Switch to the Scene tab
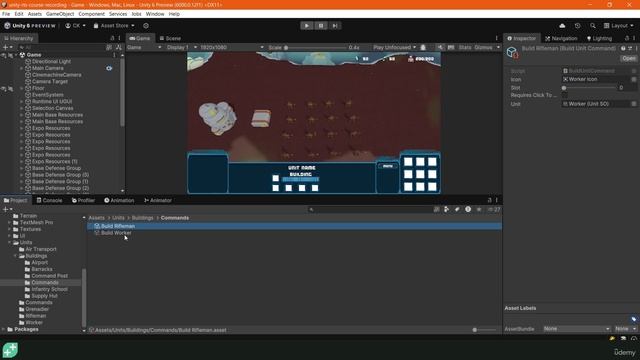This screenshot has width=640, height=360. click(170, 38)
